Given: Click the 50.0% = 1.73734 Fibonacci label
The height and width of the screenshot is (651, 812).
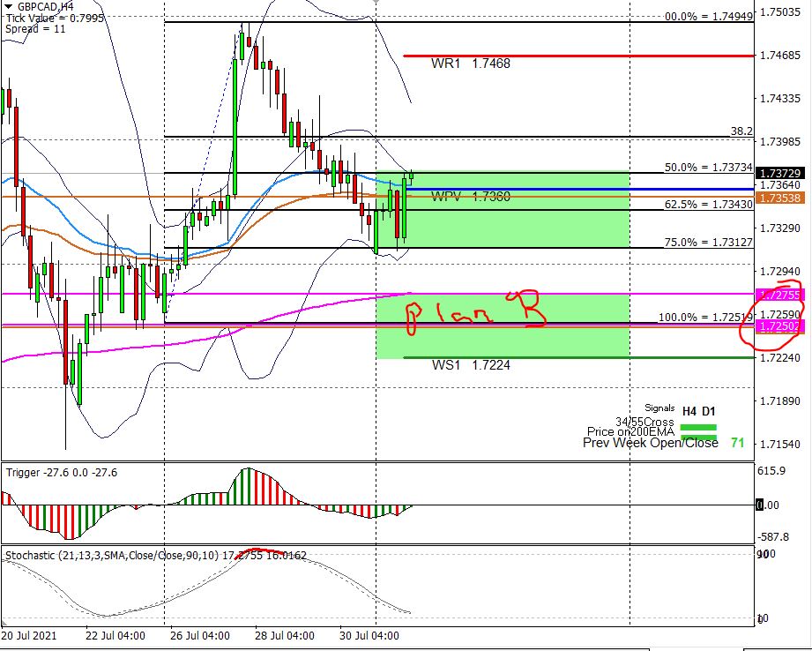Looking at the screenshot, I should tap(708, 167).
